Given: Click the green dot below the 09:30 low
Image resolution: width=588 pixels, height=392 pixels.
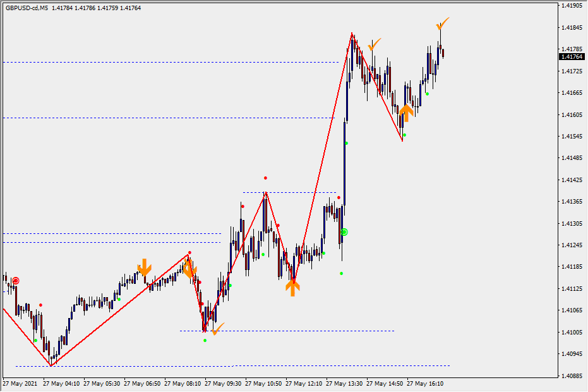Looking at the screenshot, I should pos(205,341).
